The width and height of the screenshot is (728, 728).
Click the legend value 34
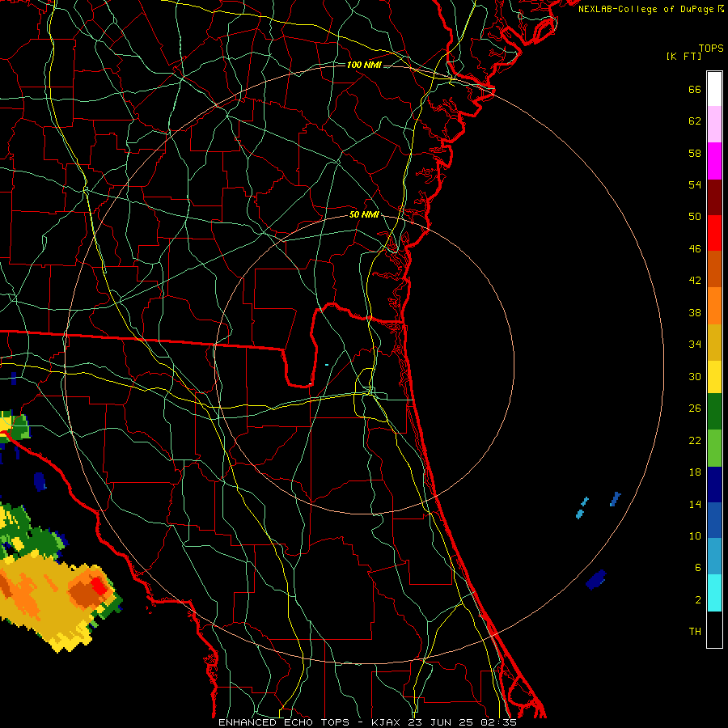[x=695, y=345]
